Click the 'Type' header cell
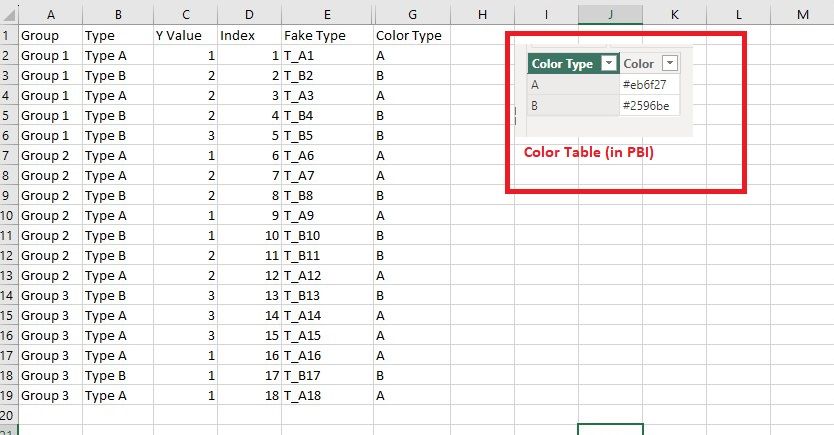The height and width of the screenshot is (435, 834). tap(118, 36)
